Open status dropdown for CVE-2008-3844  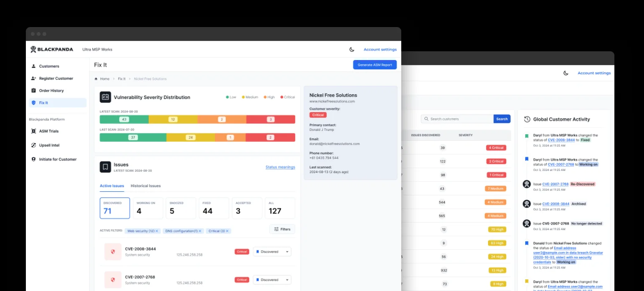(272, 252)
